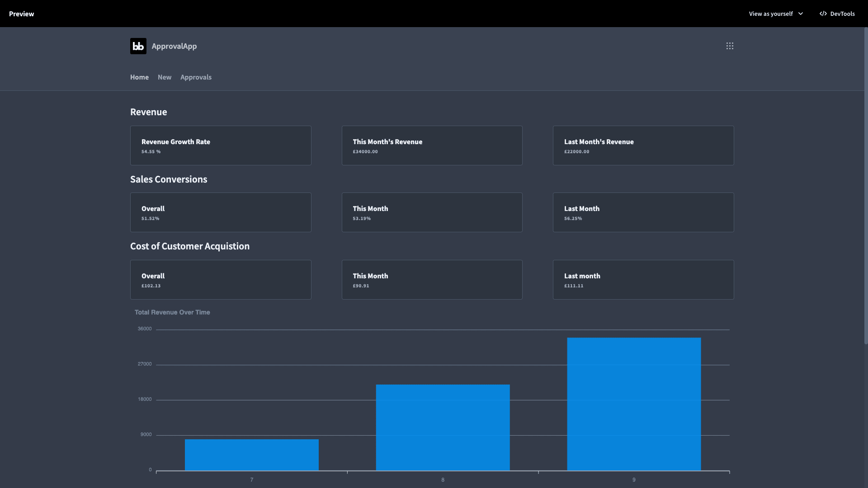The image size is (868, 488).
Task: Click the Preview label in top bar
Action: pos(21,14)
